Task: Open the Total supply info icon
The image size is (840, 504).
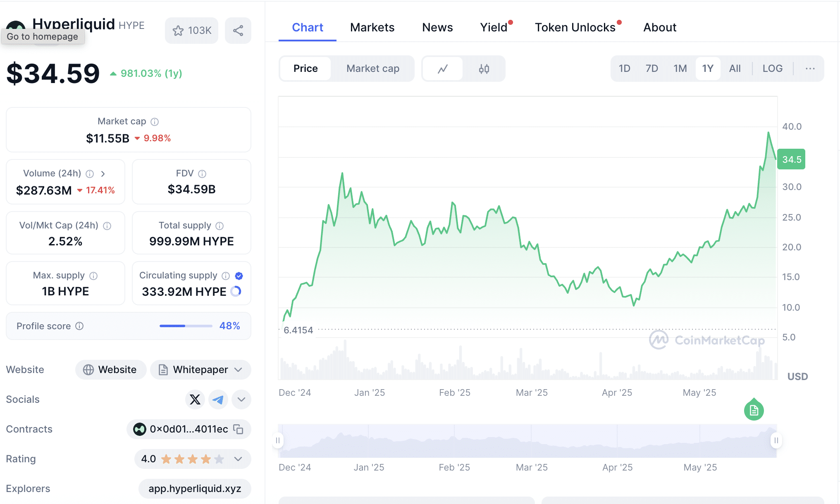Action: 220,226
